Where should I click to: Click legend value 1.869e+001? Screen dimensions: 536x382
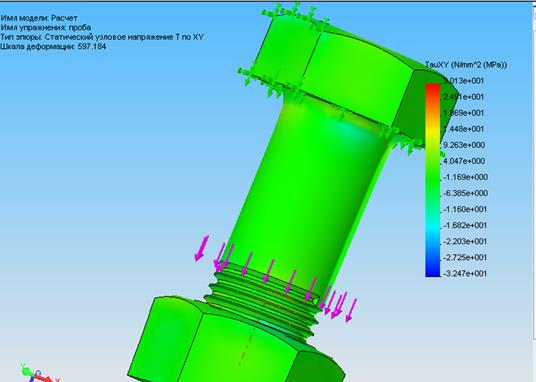464,113
